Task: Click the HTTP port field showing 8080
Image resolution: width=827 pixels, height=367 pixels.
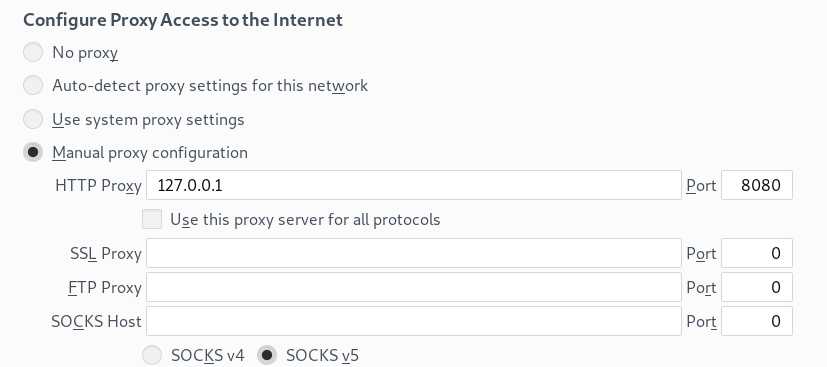Action: [757, 185]
